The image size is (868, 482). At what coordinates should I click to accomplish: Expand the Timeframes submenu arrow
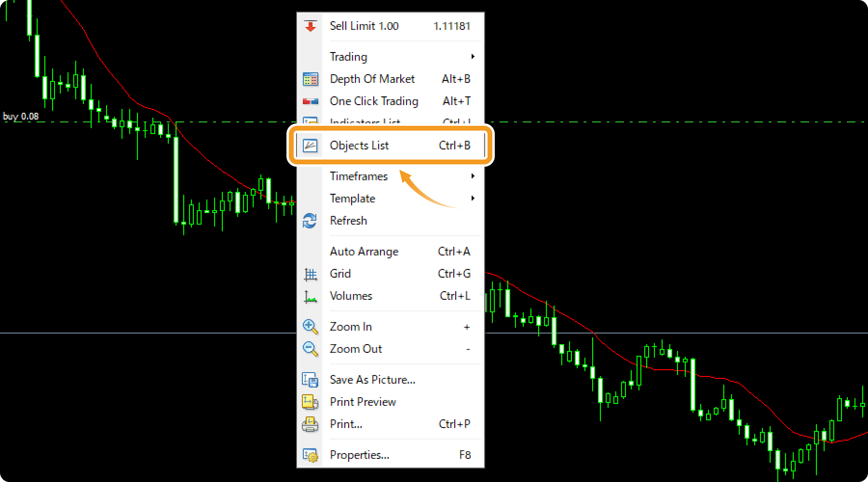coord(473,176)
